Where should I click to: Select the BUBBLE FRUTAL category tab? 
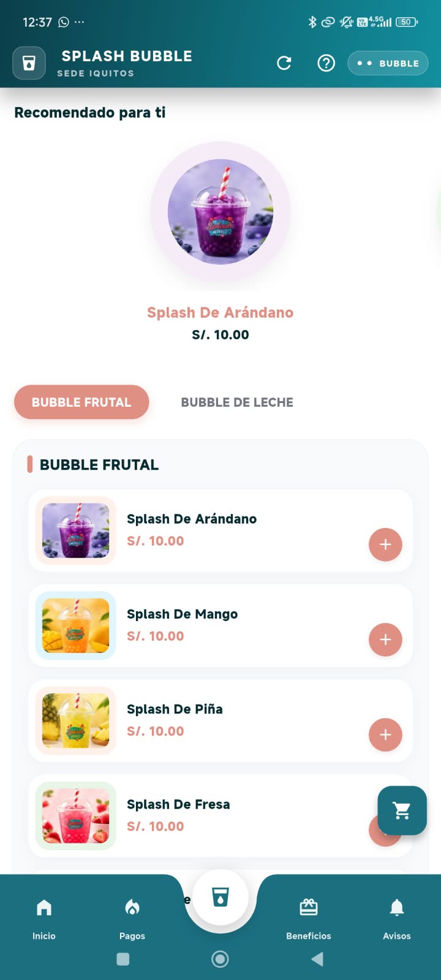click(81, 402)
